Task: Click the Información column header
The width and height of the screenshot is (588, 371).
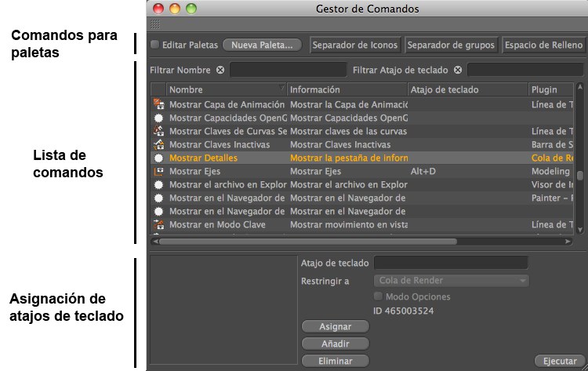Action: pyautogui.click(x=347, y=90)
